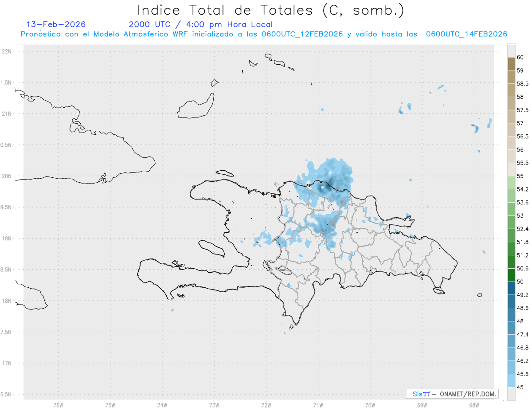Screen dimensions: 532x411
Task: Click the legend value 45.6
Action: (523, 374)
